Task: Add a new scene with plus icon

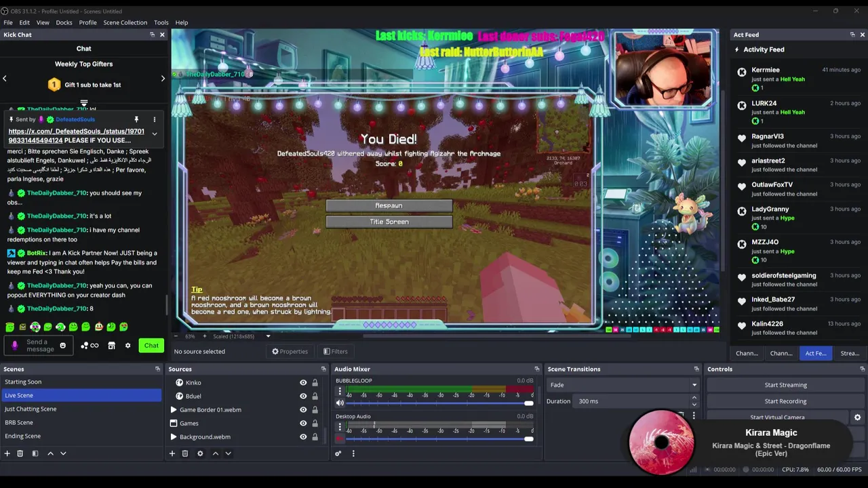Action: point(7,453)
